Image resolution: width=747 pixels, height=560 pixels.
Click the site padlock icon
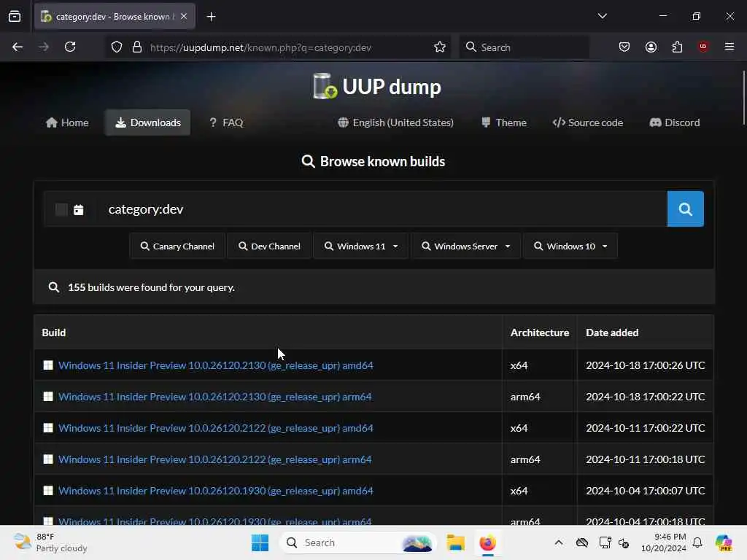(137, 47)
